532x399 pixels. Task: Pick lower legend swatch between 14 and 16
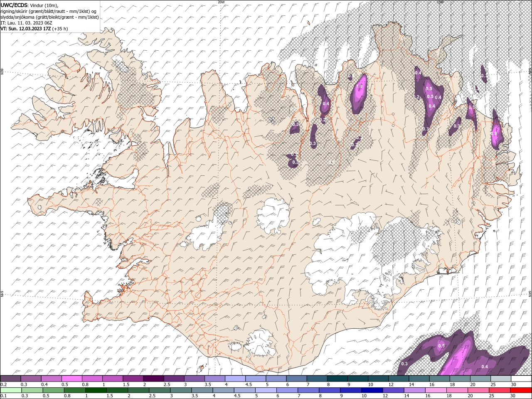pos(414,390)
